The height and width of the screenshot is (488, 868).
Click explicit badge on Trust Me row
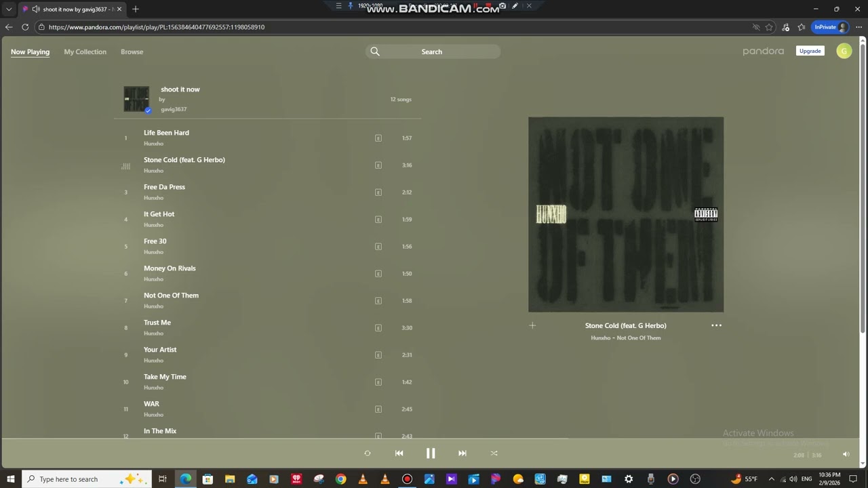coord(378,328)
